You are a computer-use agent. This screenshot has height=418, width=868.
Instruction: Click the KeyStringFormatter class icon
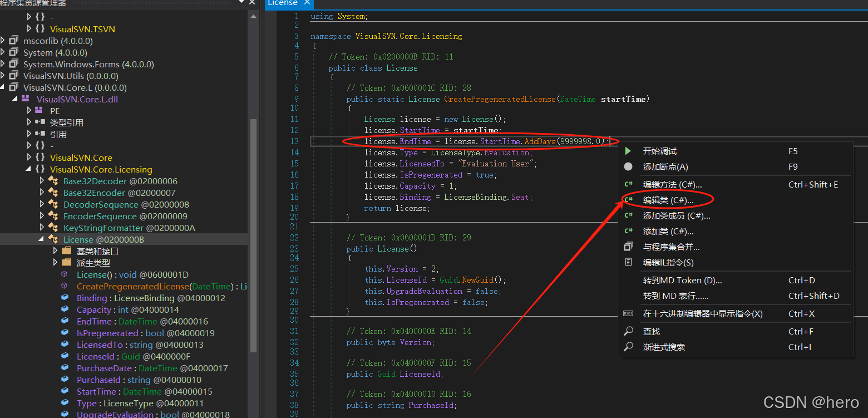tap(53, 228)
